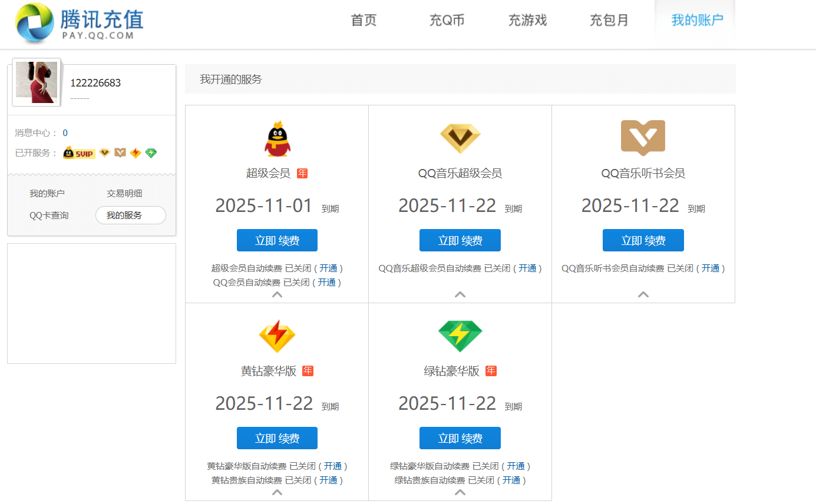The image size is (816, 504).
Task: Enable 绿钻豪华版自动续费 via 开通
Action: (516, 466)
